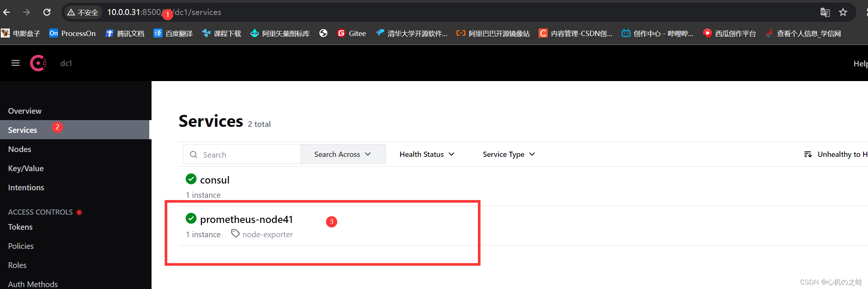Open the 阿里巴巴开源镜像站 bookmark
The width and height of the screenshot is (868, 289).
coord(493,33)
